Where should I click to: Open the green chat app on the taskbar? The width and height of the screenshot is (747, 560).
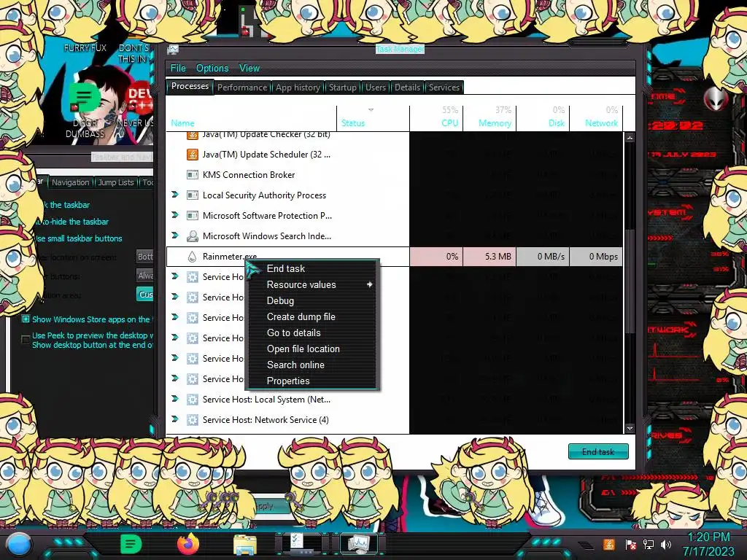130,544
